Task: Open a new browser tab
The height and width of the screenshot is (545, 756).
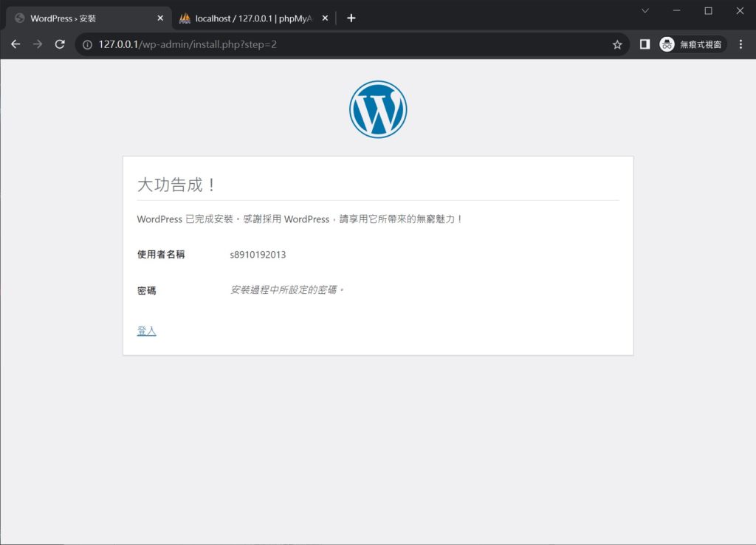Action: point(351,18)
